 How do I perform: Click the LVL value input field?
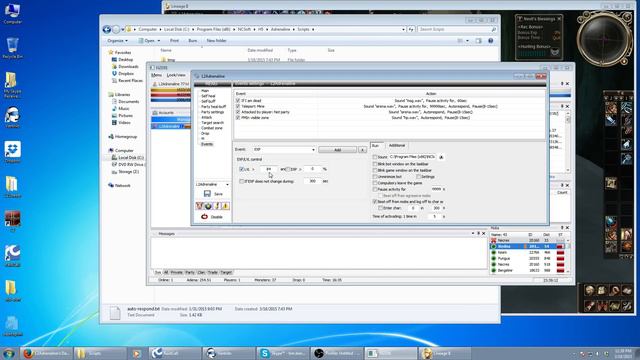pos(268,169)
